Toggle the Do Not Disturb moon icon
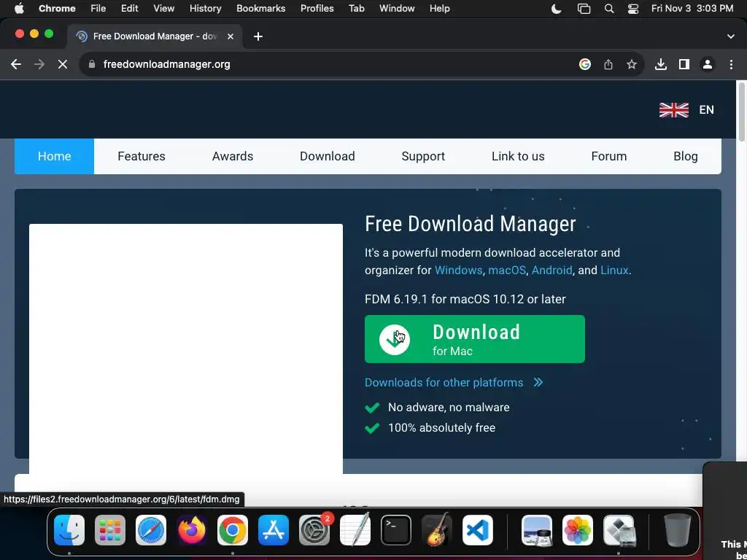 (x=556, y=9)
